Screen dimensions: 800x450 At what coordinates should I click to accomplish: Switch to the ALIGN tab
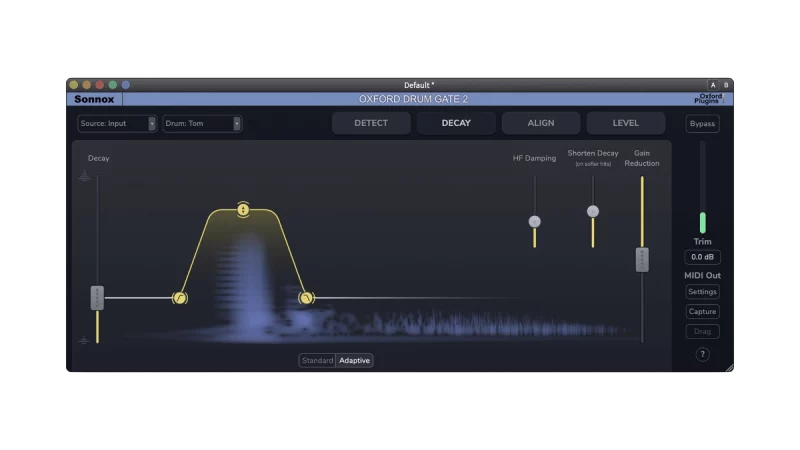(x=541, y=123)
